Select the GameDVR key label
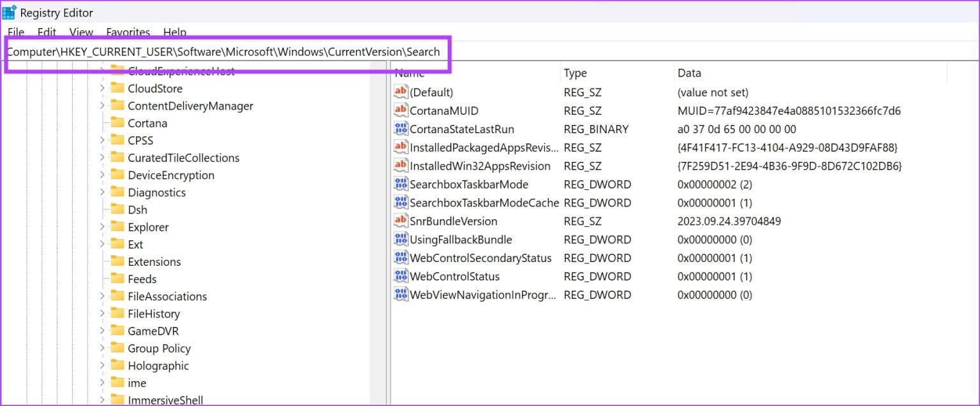 coord(153,331)
